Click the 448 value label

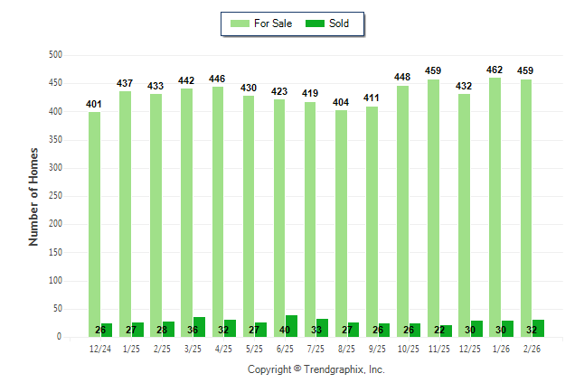402,77
